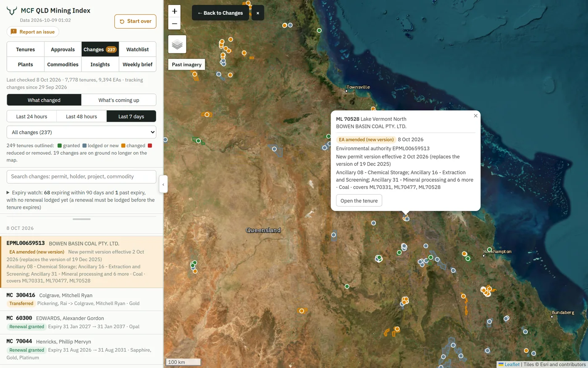Click the Transferred badge on MC 300416
The height and width of the screenshot is (368, 588).
tap(21, 303)
